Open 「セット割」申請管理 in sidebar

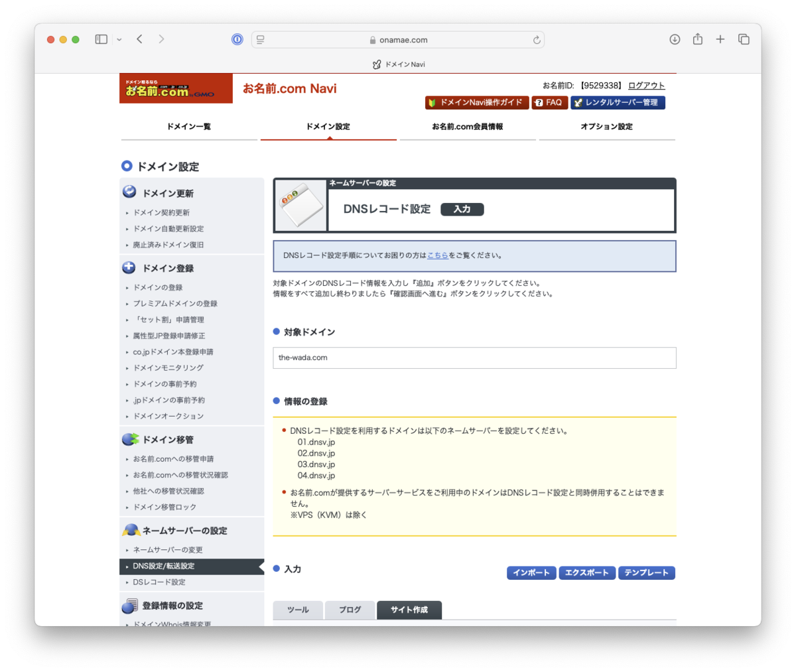[168, 320]
